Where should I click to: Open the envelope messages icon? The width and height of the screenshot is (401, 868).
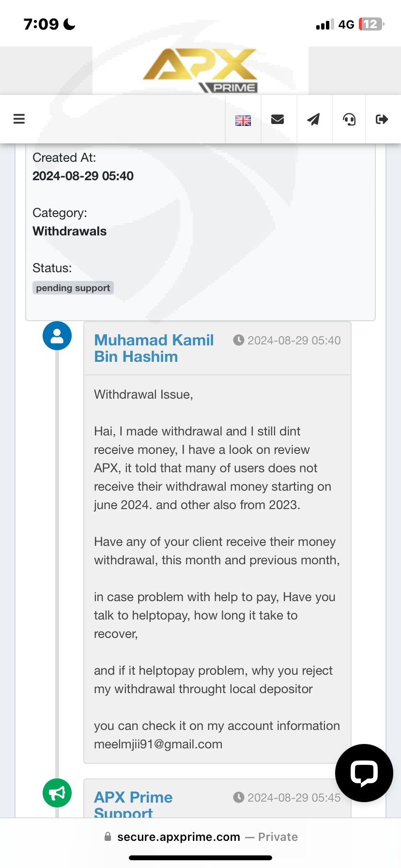click(278, 119)
